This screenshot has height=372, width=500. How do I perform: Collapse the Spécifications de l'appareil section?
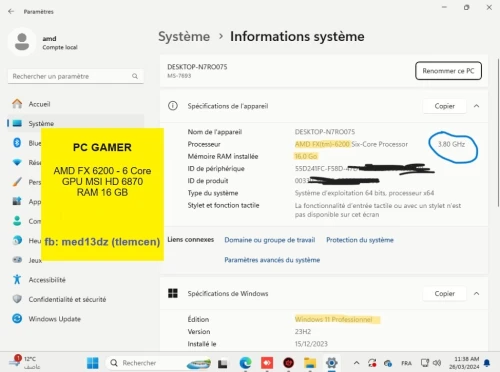tap(477, 106)
